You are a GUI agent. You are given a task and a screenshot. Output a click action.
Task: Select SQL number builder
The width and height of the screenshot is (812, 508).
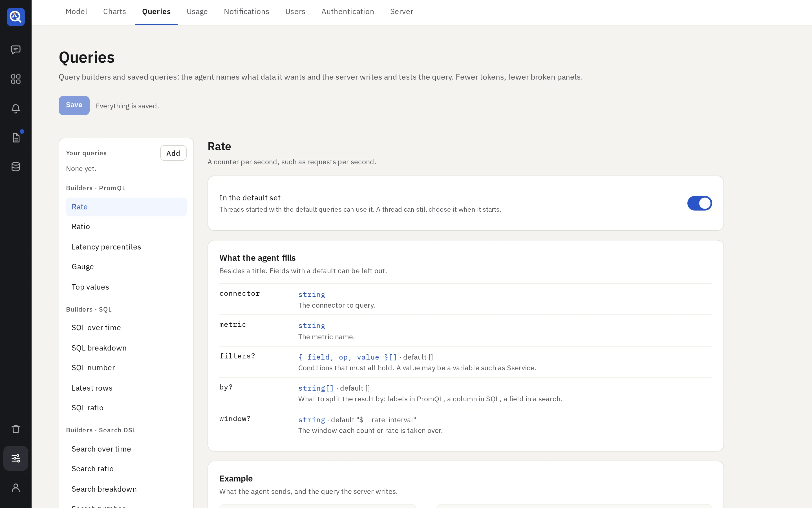[x=126, y=367]
